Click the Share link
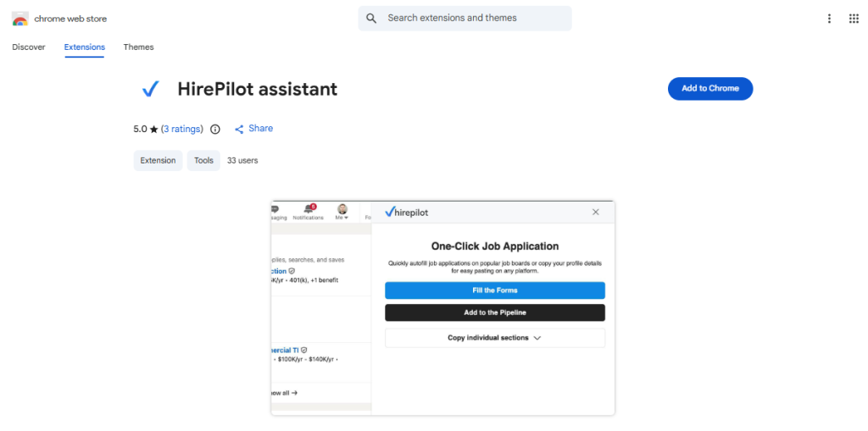This screenshot has height=431, width=868. click(261, 129)
